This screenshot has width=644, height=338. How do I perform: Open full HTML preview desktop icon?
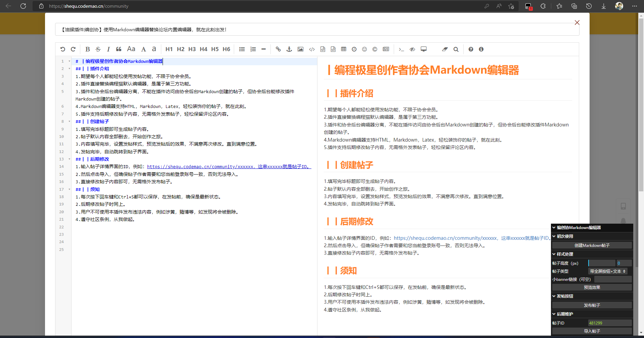424,49
